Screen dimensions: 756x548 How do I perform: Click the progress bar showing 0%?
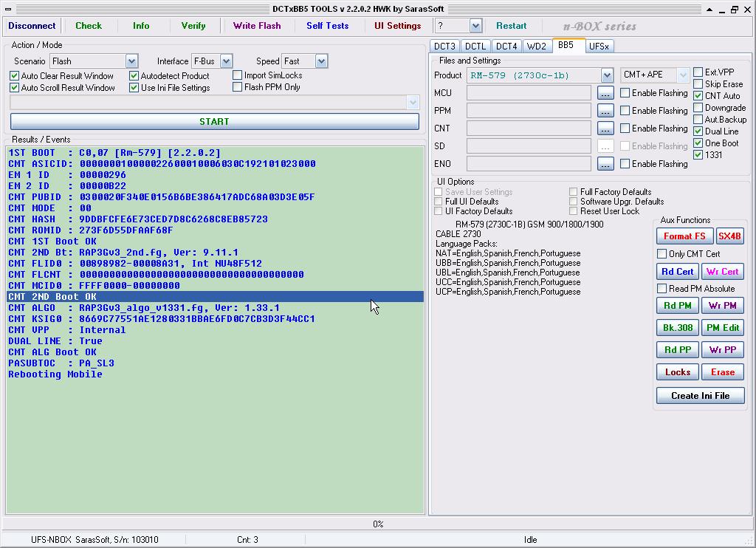point(378,524)
